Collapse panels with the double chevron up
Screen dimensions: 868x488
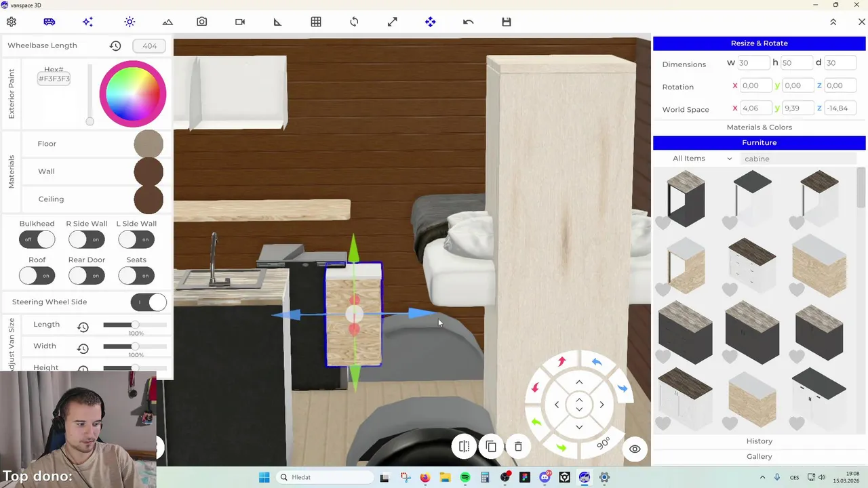click(833, 22)
